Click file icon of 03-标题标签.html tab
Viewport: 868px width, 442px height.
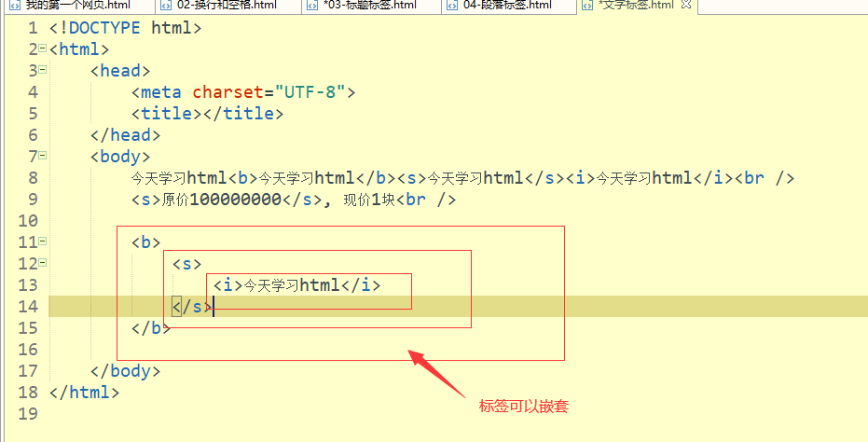[x=312, y=6]
